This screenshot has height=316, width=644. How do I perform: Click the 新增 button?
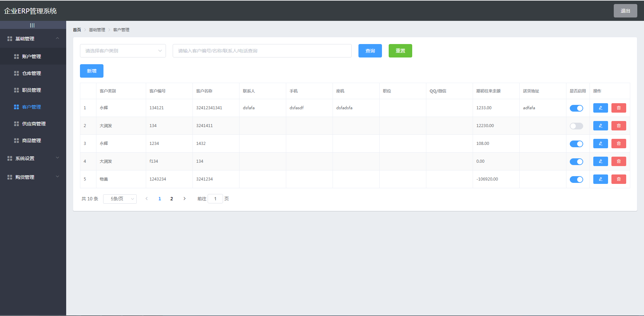[92, 71]
